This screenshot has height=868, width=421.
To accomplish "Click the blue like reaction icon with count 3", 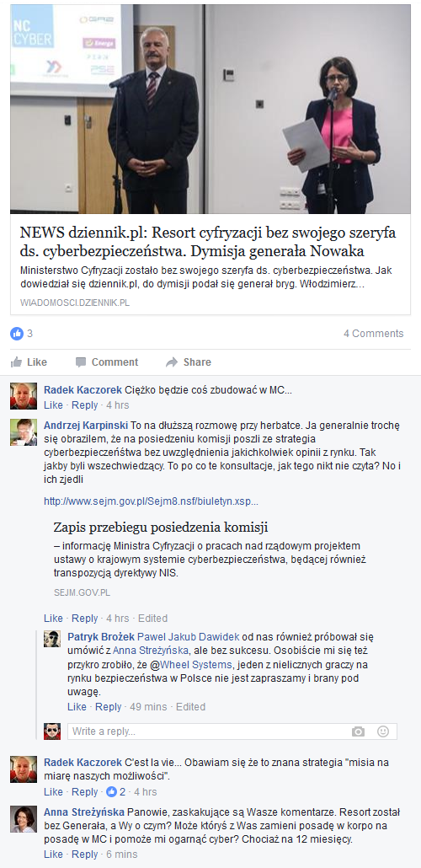I will 17,333.
